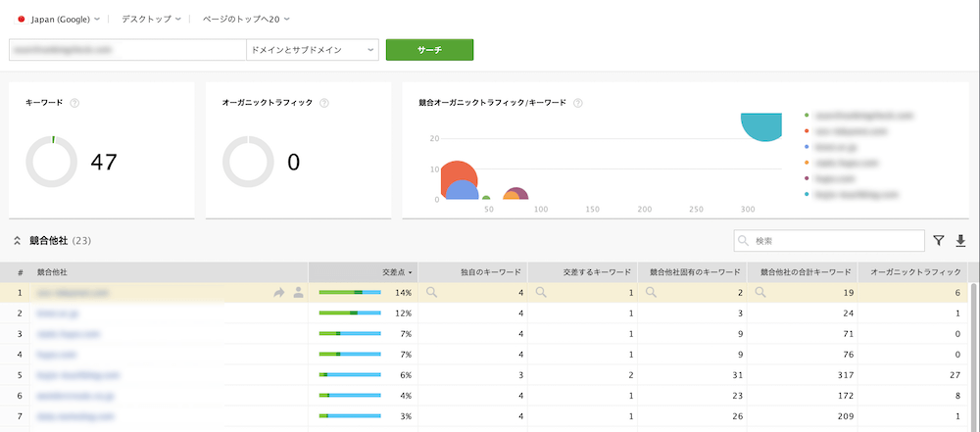The height and width of the screenshot is (432, 980).
Task: Sort by オーガニックトラフィック table column header
Action: coord(912,272)
